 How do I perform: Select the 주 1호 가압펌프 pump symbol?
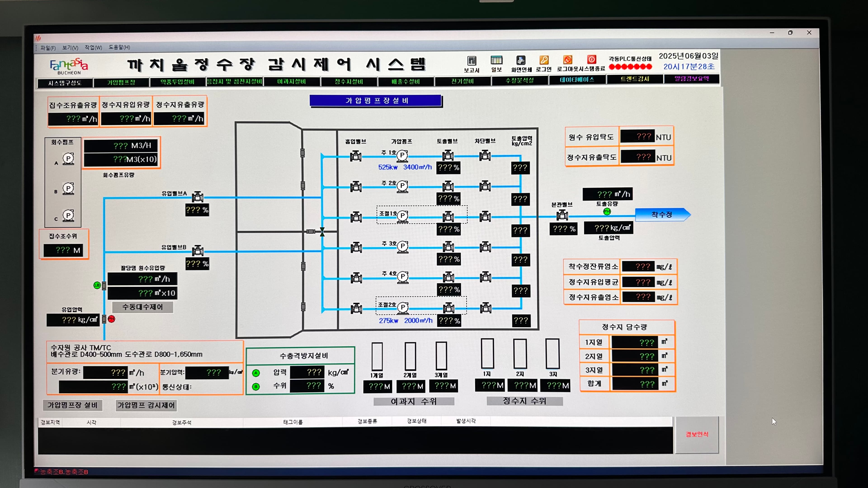point(402,156)
